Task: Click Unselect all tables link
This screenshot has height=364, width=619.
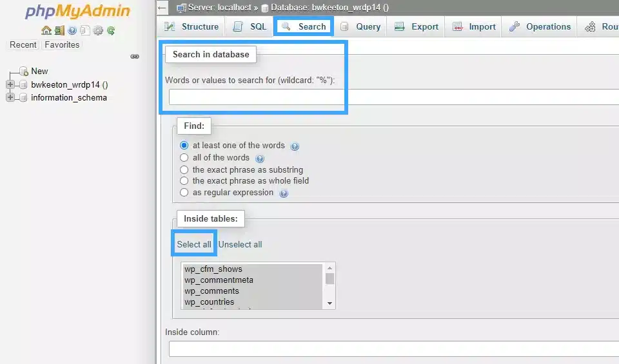Action: click(240, 244)
